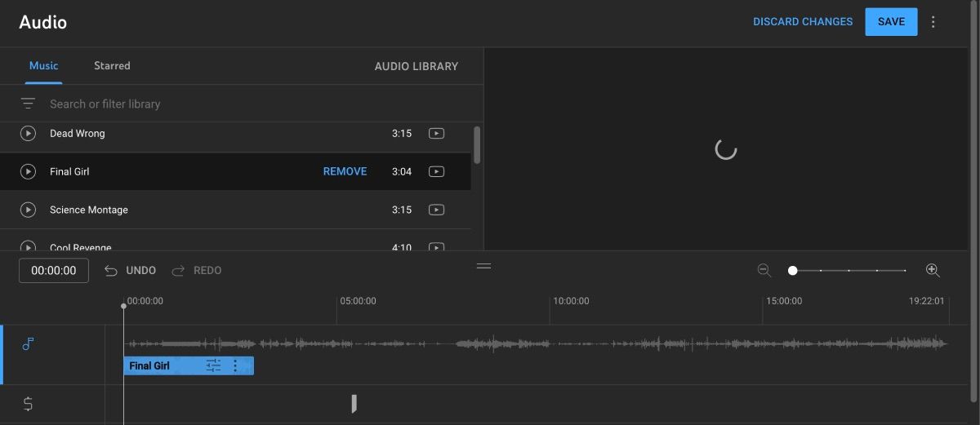Click the video icon beside Dead Wrong
Viewport: 980px width, 425px height.
(437, 133)
